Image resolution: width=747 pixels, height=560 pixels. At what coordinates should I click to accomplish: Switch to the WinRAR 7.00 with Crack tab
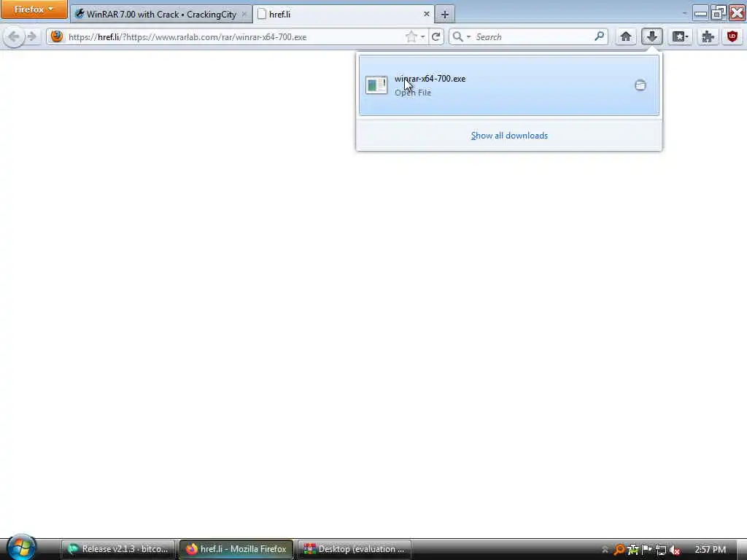(x=161, y=15)
